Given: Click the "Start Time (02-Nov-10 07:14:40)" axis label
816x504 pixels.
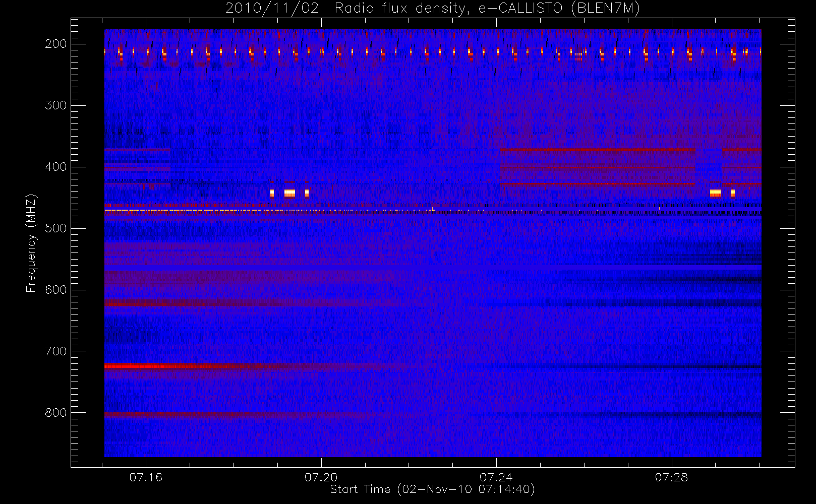Looking at the screenshot, I should tap(432, 489).
